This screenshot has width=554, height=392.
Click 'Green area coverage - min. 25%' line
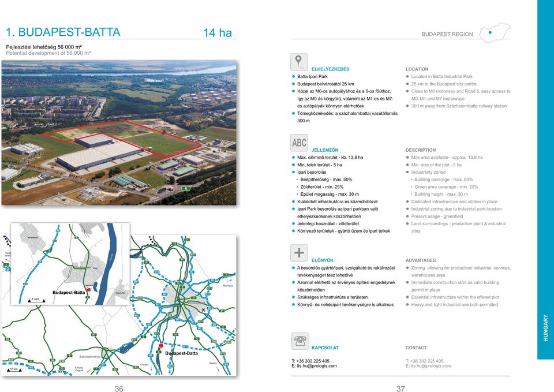pyautogui.click(x=446, y=187)
